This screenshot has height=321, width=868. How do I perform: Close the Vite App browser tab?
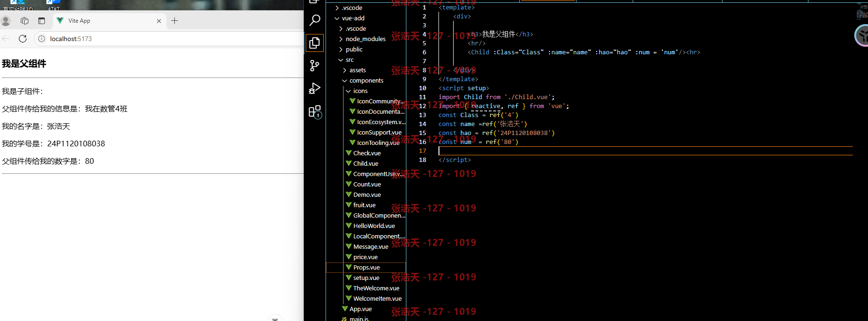pos(159,21)
